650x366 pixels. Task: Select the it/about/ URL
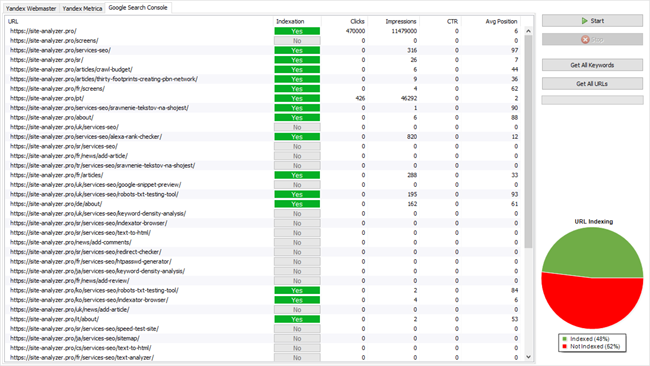[54, 319]
